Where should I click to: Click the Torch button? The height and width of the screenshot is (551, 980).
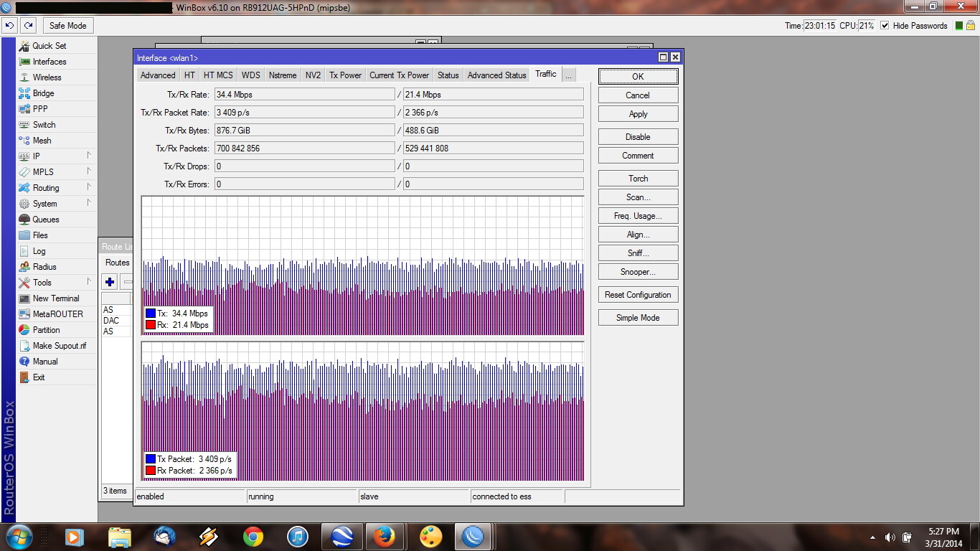coord(638,179)
